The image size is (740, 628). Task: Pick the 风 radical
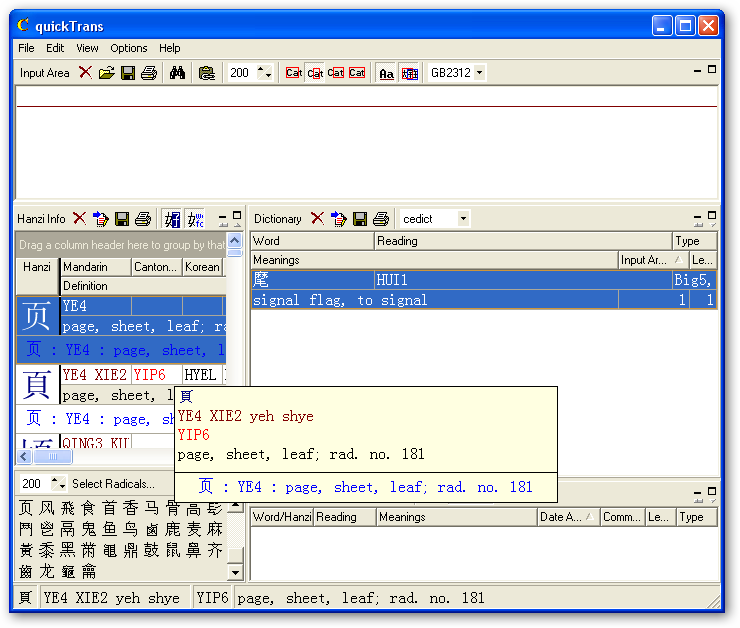(x=47, y=508)
